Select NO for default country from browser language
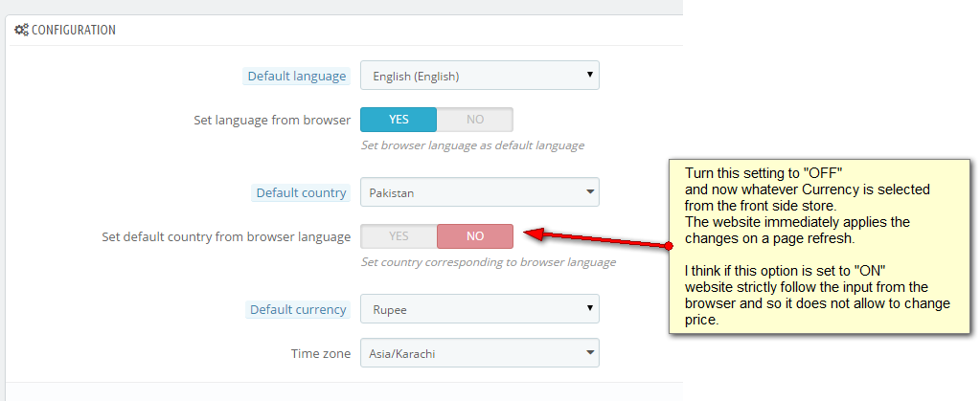Viewport: 980px width, 401px height. (475, 236)
